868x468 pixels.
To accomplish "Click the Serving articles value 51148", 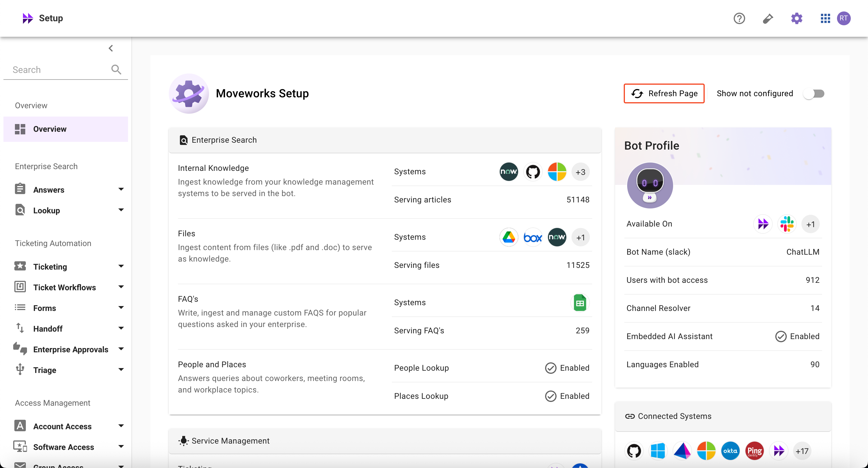I will pyautogui.click(x=578, y=200).
